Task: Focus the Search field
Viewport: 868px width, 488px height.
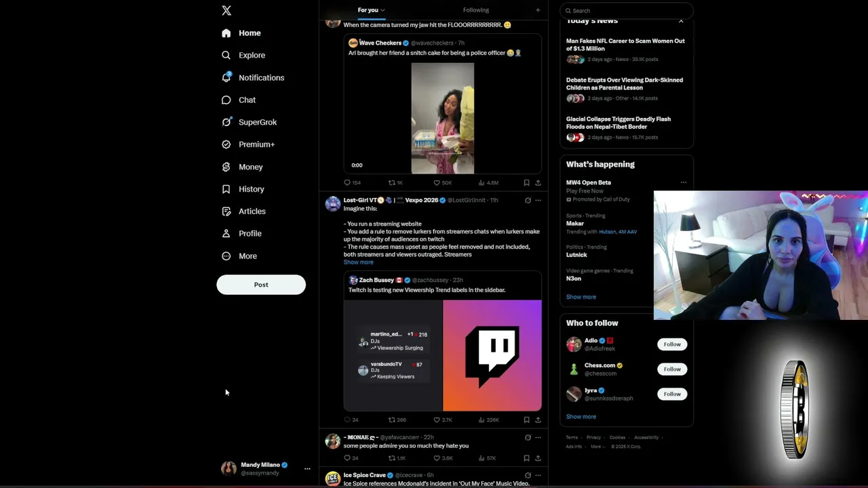Action: pyautogui.click(x=627, y=11)
